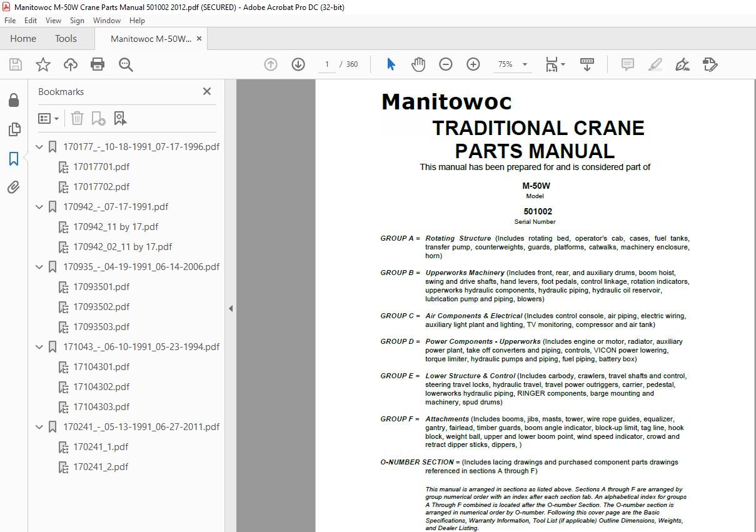
Task: Click the Save file icon
Action: (x=15, y=64)
